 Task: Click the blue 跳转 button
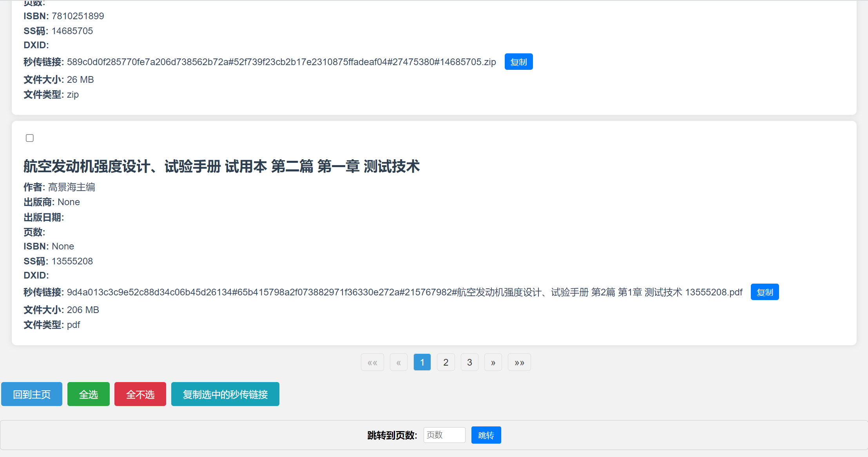point(486,435)
